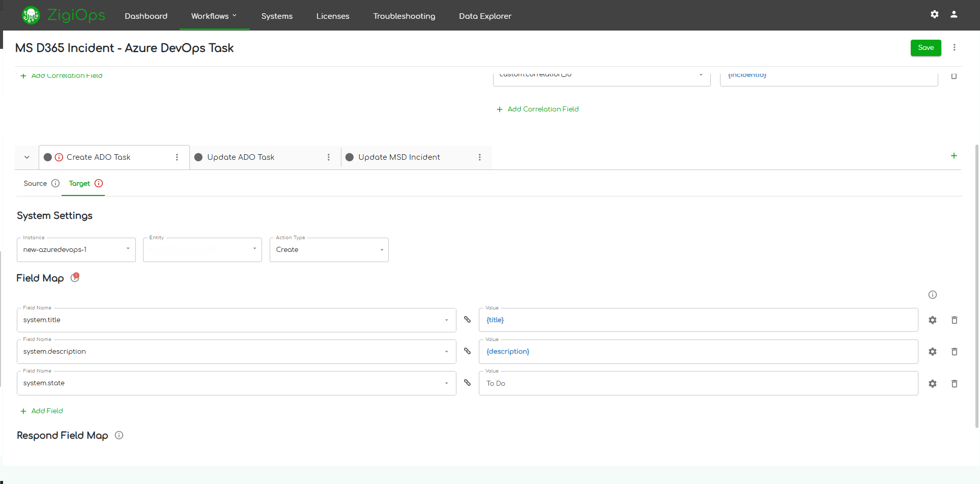The height and width of the screenshot is (484, 980).
Task: Open the Instance dropdown new-azuredevops-1
Action: (76, 250)
